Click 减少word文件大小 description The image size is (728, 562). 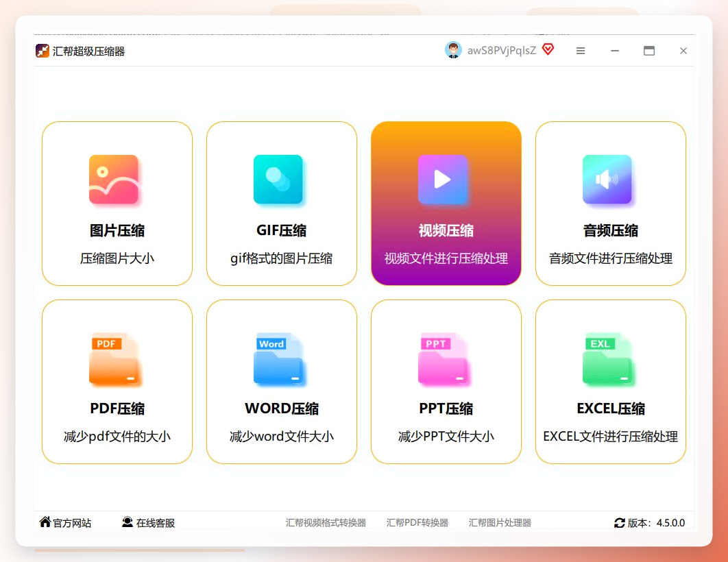tap(281, 436)
